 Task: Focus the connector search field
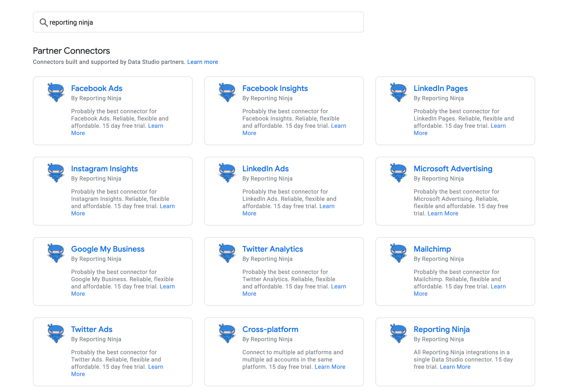click(198, 22)
